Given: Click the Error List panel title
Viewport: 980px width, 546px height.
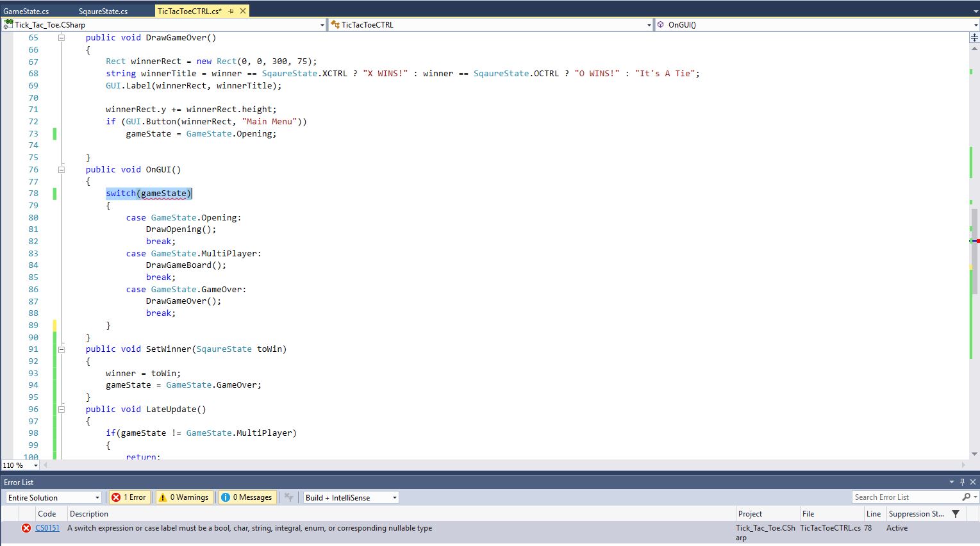Looking at the screenshot, I should [x=19, y=482].
